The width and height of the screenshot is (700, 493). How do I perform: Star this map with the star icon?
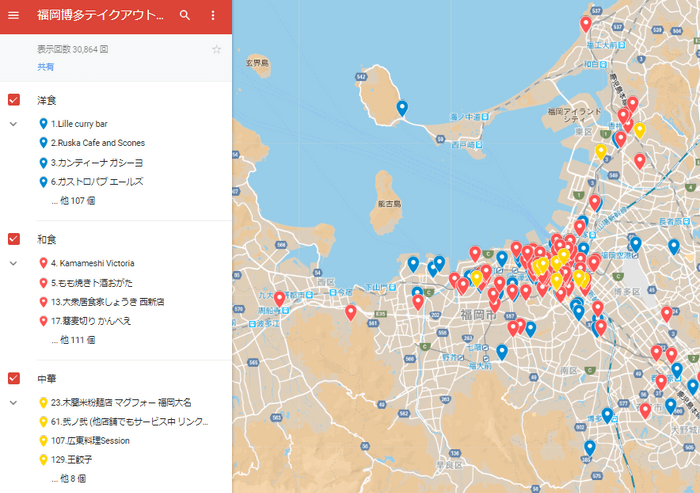click(216, 49)
